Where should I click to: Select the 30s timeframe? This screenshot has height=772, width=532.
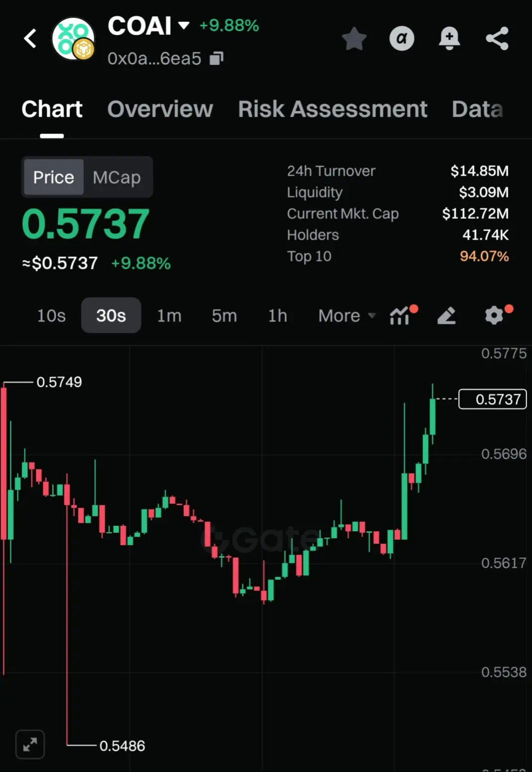(x=111, y=315)
